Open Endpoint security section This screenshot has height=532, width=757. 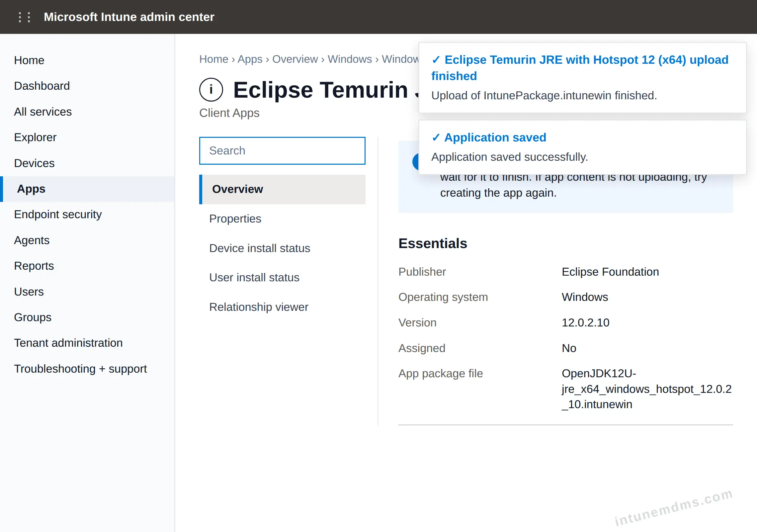pos(58,215)
